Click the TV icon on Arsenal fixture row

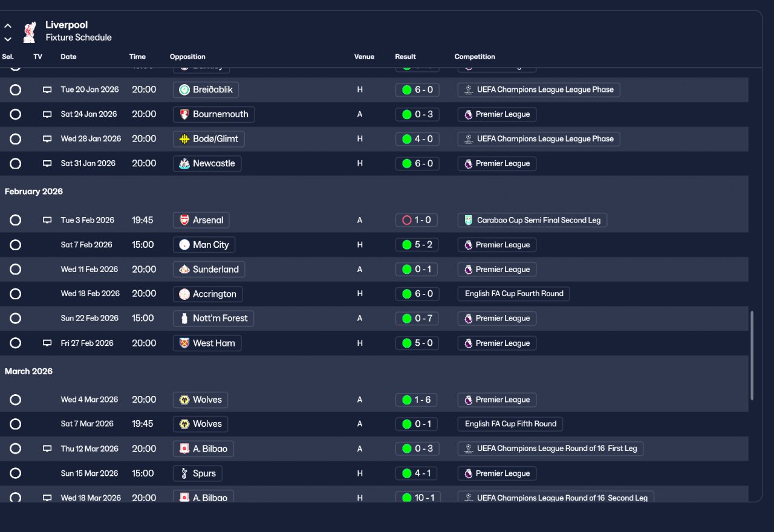pyautogui.click(x=47, y=220)
